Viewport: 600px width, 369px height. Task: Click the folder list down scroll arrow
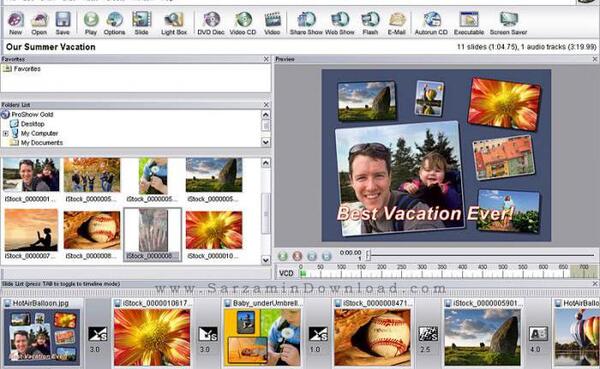click(266, 142)
